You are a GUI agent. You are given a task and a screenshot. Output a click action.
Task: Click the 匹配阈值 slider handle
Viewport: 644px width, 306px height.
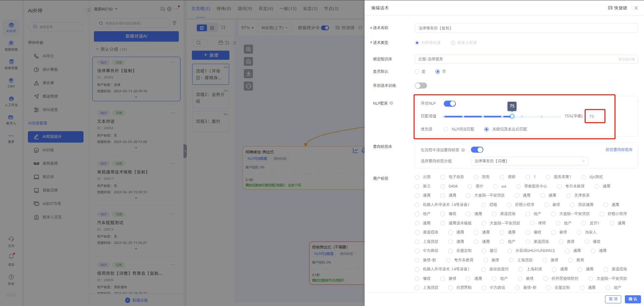pyautogui.click(x=512, y=116)
